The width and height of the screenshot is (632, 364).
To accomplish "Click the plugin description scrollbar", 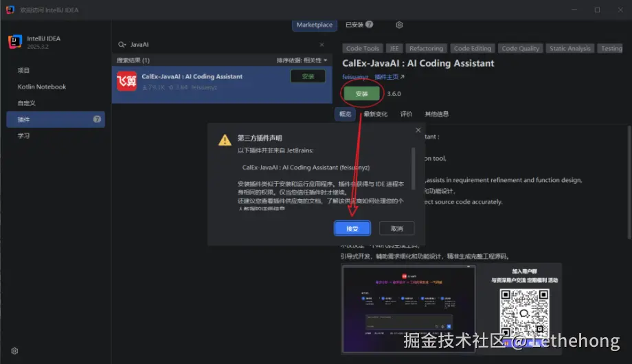I will [629, 182].
